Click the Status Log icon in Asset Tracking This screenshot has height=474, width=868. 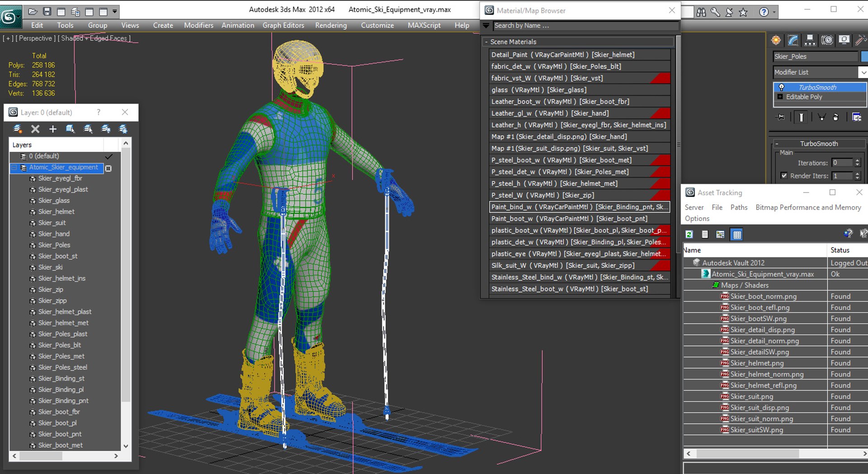click(705, 234)
